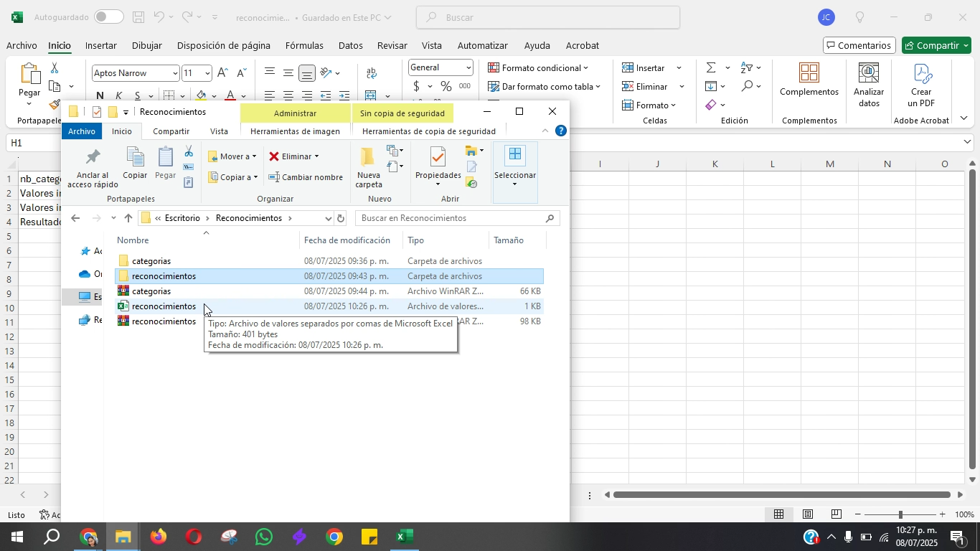Expand Formato condicional dropdown

(x=585, y=68)
